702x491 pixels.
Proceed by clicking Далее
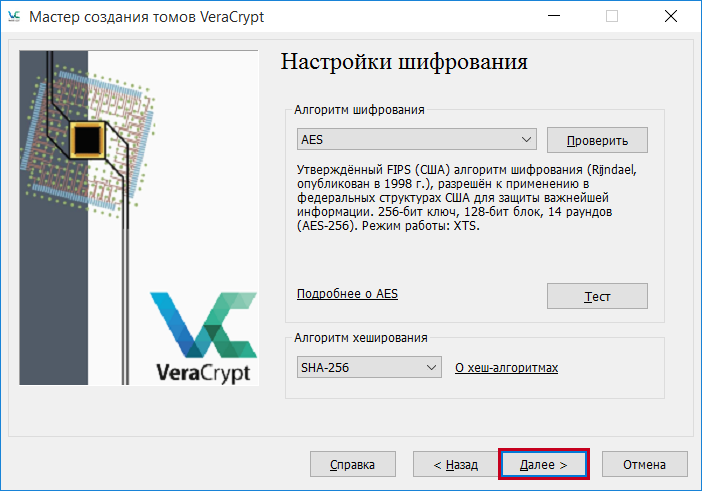(x=543, y=465)
